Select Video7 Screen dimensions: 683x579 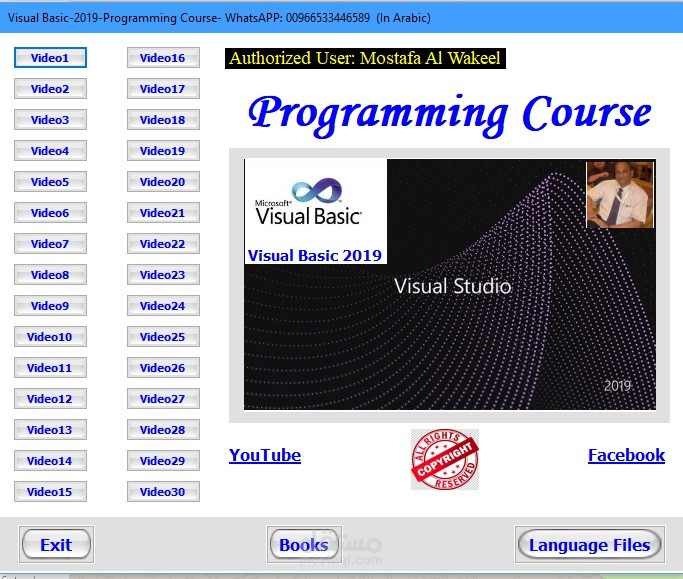point(50,244)
